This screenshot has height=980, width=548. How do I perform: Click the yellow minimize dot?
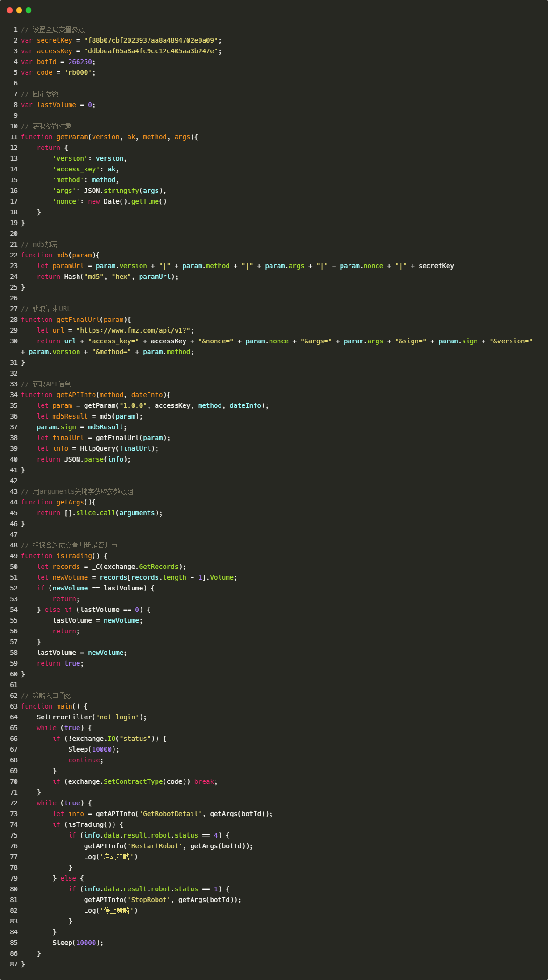pos(19,10)
